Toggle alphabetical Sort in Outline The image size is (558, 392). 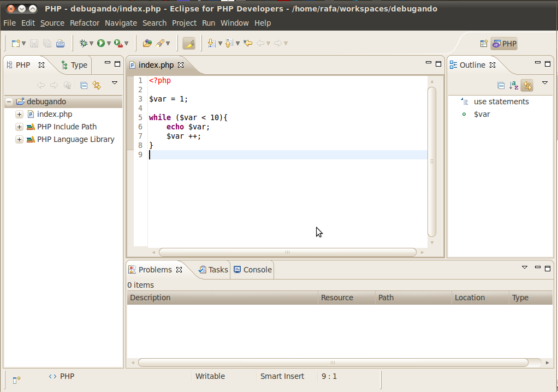[514, 85]
